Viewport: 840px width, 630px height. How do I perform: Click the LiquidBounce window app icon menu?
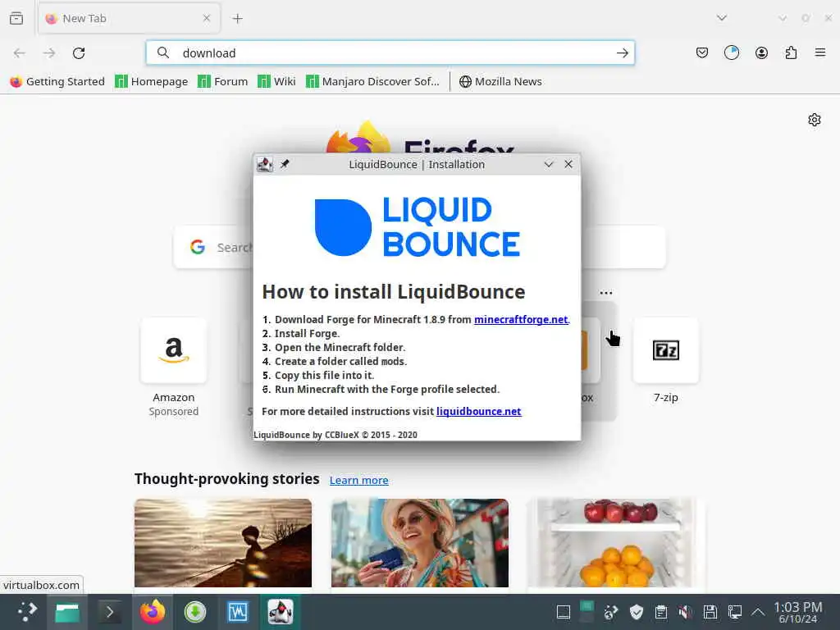(265, 164)
